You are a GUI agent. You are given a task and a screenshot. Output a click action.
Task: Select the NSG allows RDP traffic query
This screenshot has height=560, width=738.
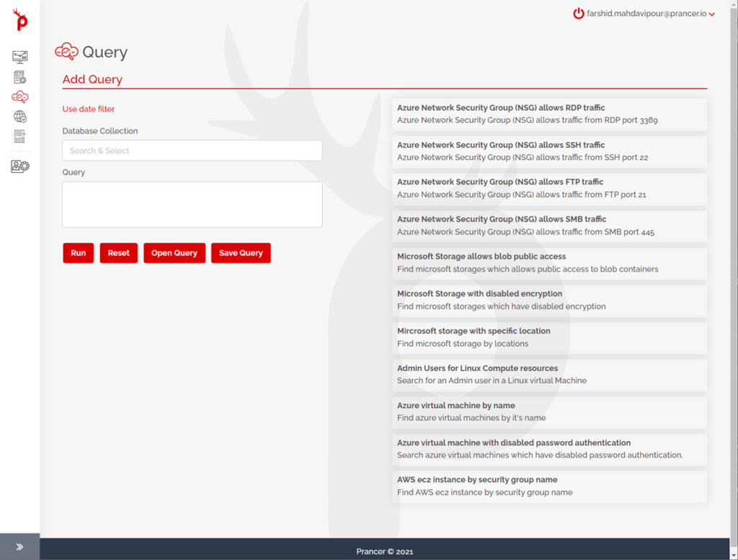549,114
